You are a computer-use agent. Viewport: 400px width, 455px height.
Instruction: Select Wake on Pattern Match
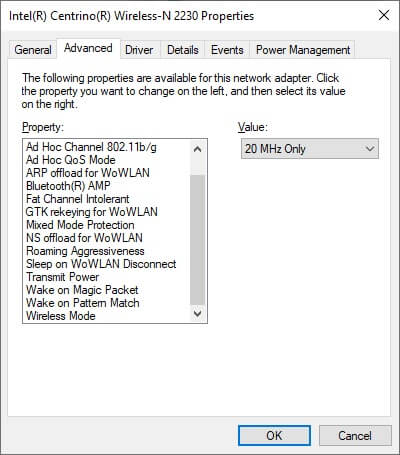(83, 303)
